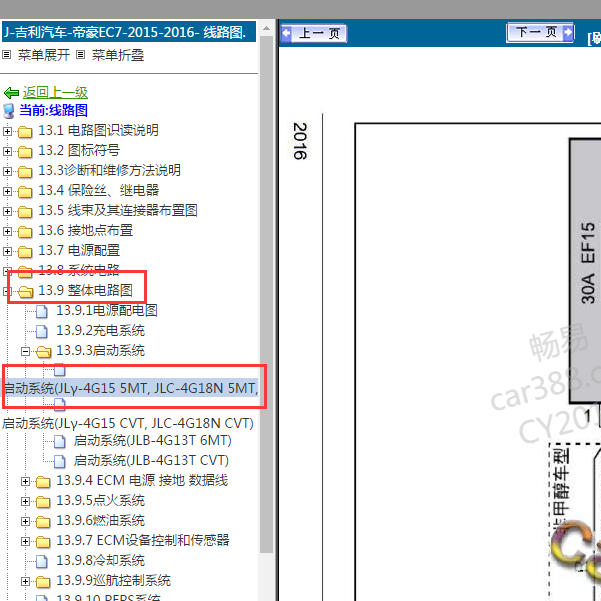Click folder icon of 13.6 接地点布置
The width and height of the screenshot is (601, 601).
click(x=25, y=232)
